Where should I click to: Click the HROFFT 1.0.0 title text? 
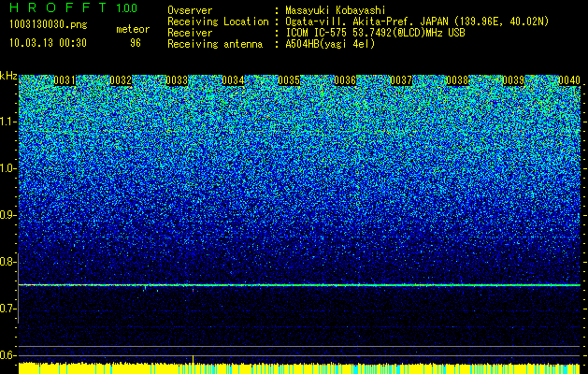[73, 7]
